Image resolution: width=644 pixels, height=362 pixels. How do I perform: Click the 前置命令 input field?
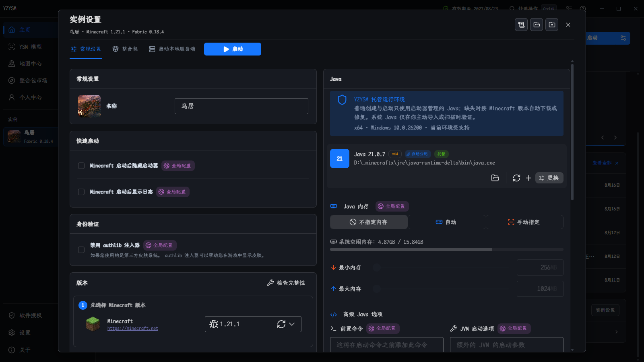[387, 345]
